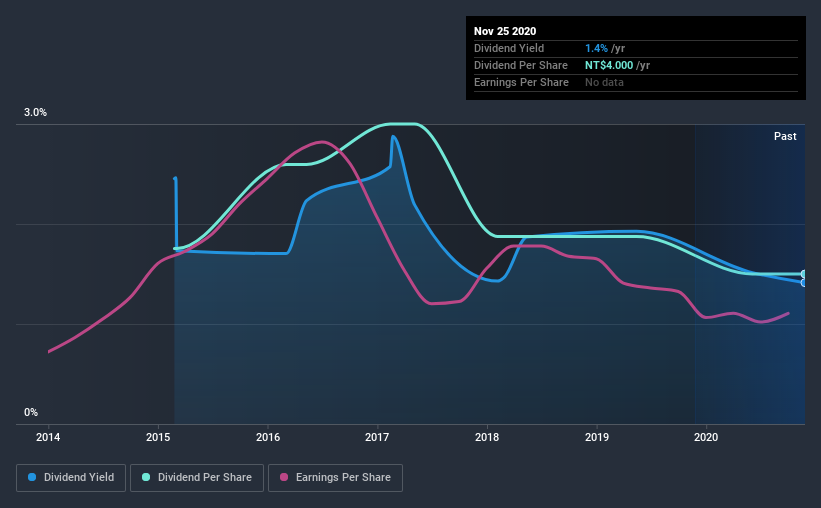The width and height of the screenshot is (821, 508).
Task: Toggle the Earnings Per Share legend button
Action: (x=335, y=478)
